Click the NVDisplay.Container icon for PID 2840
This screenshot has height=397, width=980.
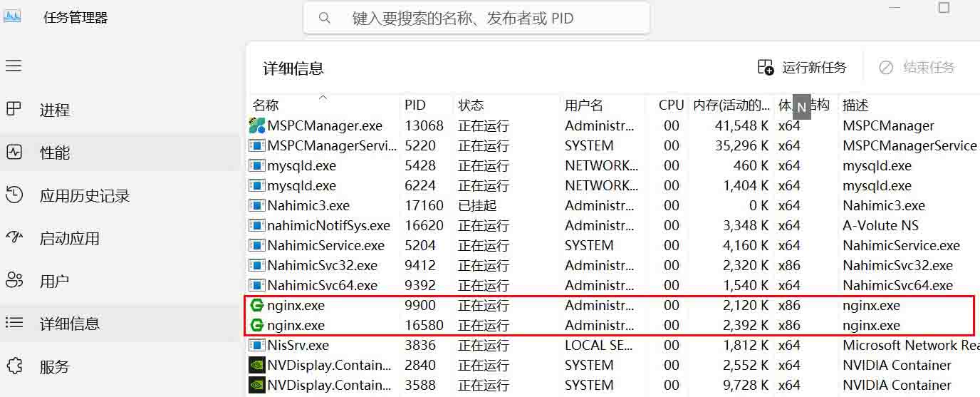click(x=256, y=365)
